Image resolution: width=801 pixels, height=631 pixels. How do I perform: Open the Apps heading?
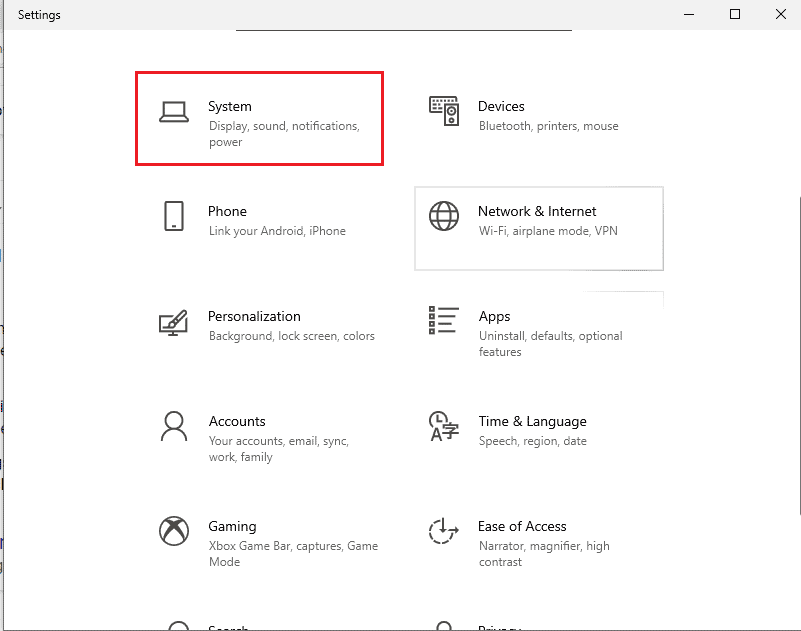pyautogui.click(x=494, y=317)
